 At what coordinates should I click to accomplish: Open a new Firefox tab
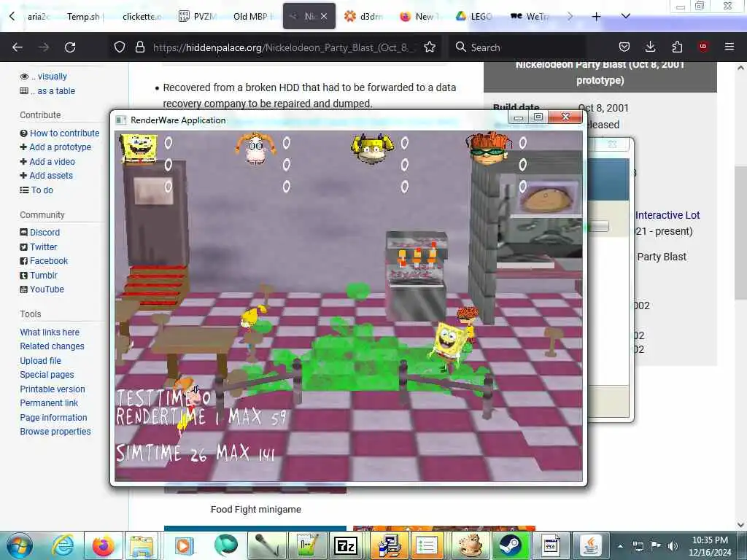(x=596, y=17)
